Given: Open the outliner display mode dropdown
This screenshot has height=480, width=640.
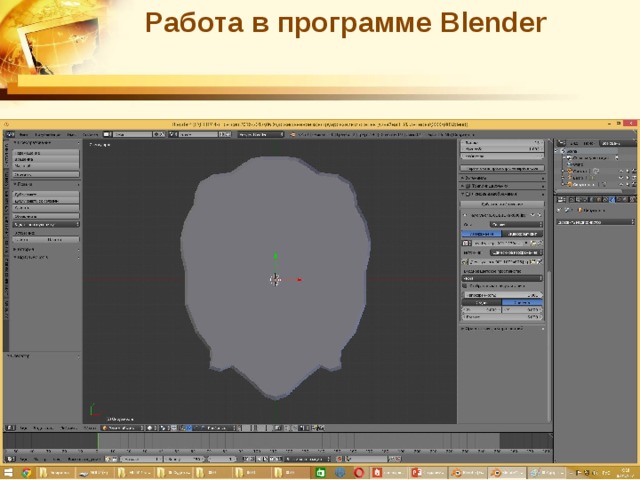Looking at the screenshot, I should pos(617,143).
